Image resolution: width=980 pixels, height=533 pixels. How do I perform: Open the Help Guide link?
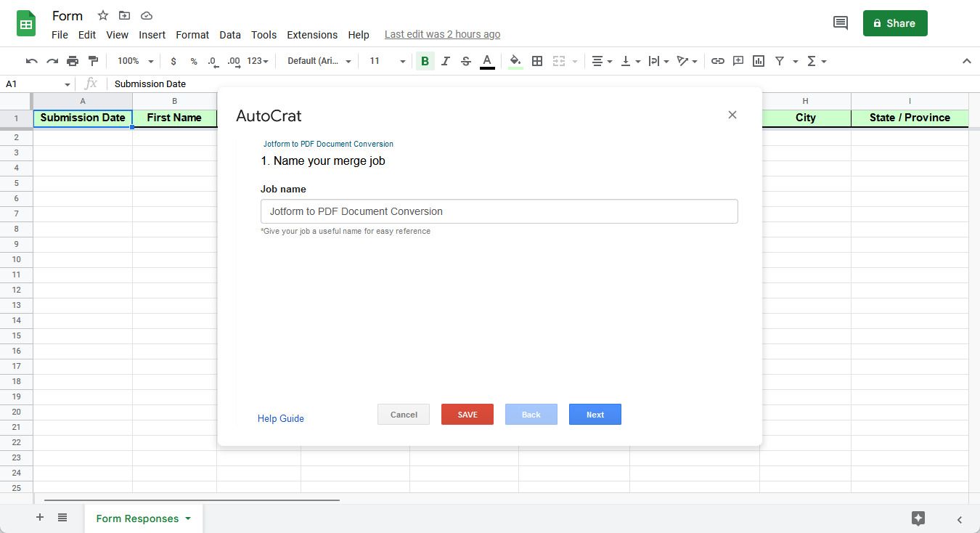tap(281, 418)
